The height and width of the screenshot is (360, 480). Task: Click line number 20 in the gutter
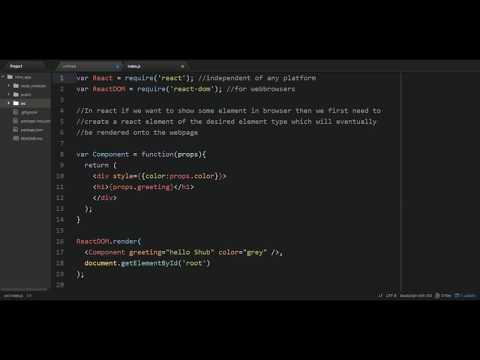pos(60,285)
